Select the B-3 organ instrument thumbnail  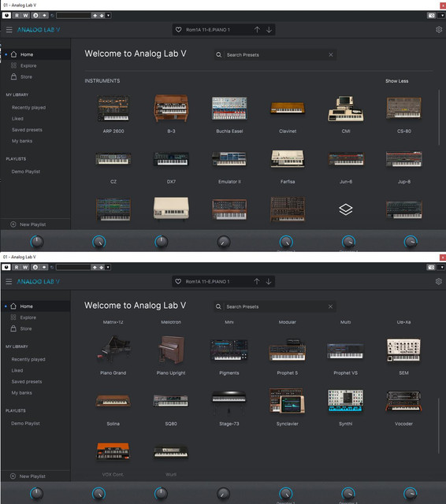click(x=171, y=109)
